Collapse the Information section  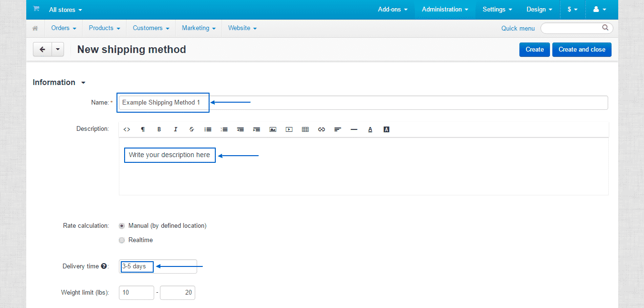click(83, 82)
